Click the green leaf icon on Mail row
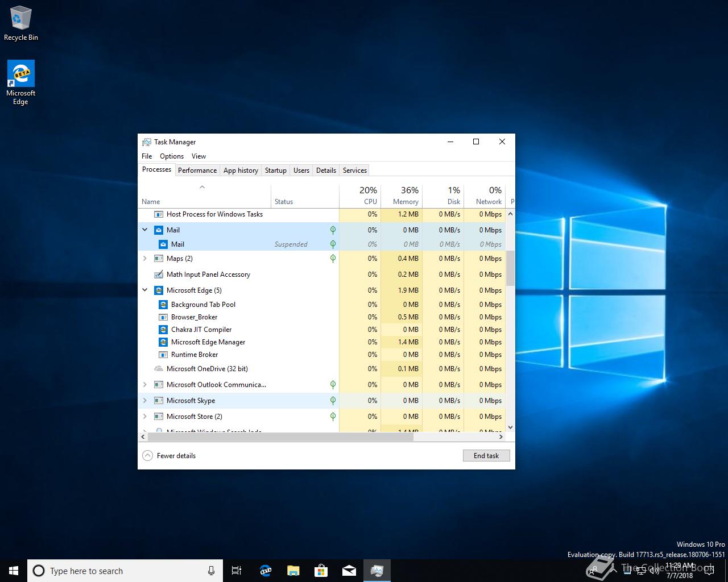The height and width of the screenshot is (582, 728). pos(333,230)
